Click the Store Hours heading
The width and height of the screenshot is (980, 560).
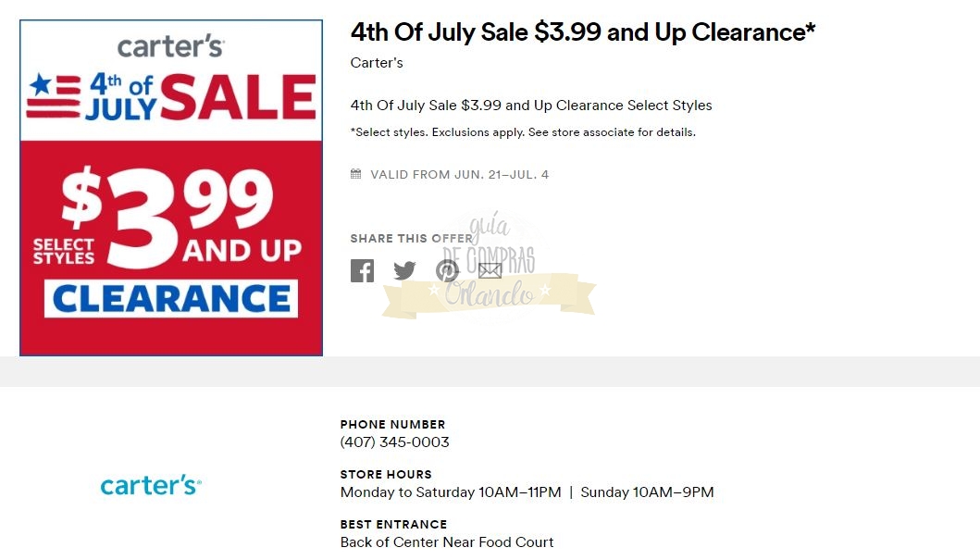pos(386,475)
